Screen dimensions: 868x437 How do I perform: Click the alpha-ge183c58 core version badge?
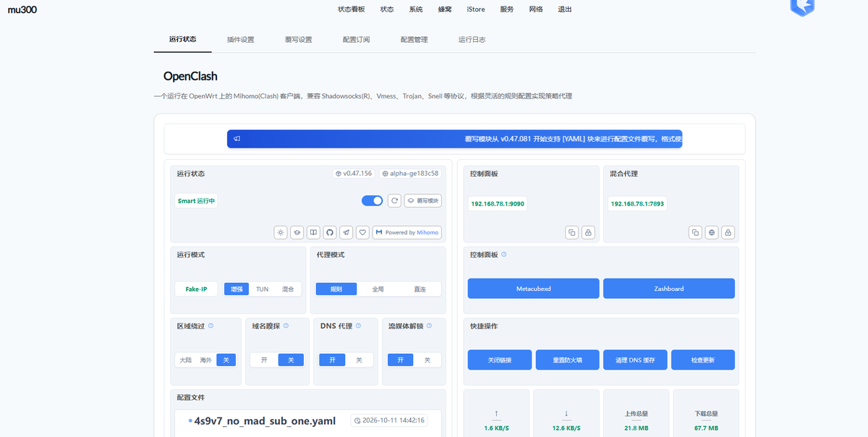410,174
